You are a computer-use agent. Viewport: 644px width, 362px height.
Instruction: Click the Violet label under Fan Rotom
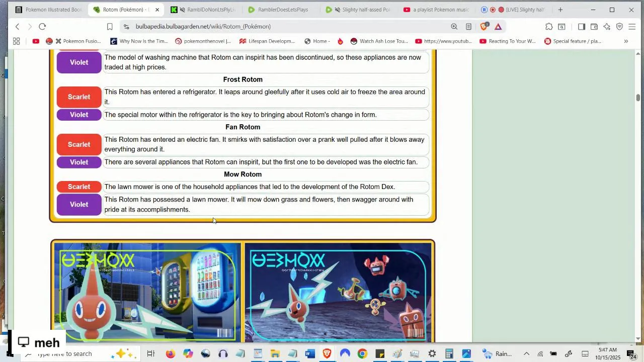(x=79, y=162)
